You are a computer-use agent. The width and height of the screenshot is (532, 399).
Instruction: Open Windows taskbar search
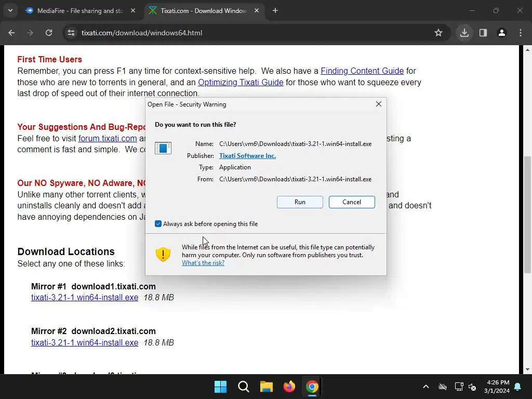243,387
